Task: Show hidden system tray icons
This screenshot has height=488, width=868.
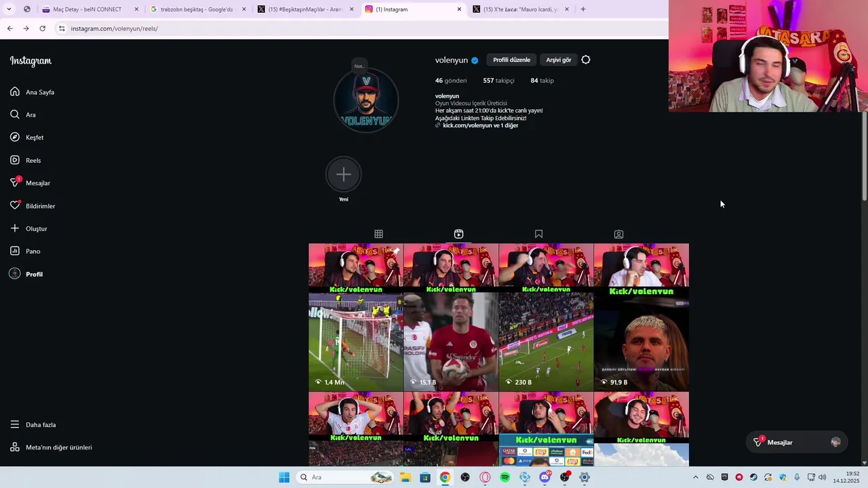Action: 695,477
